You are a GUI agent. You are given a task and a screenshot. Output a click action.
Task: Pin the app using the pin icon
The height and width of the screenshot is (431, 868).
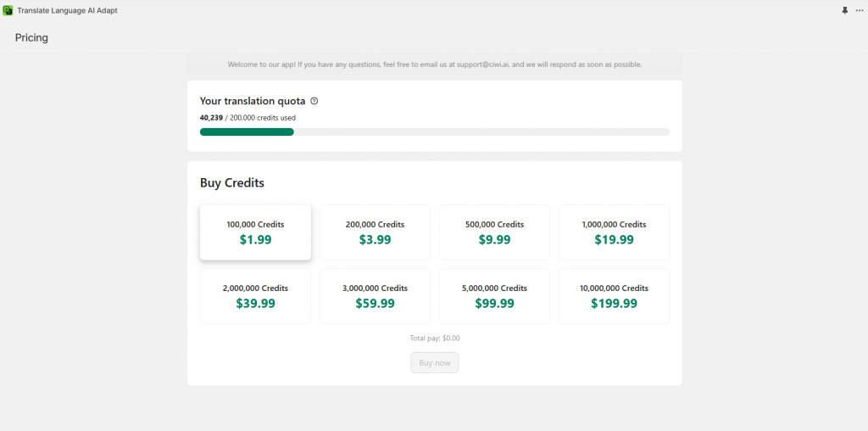[844, 10]
